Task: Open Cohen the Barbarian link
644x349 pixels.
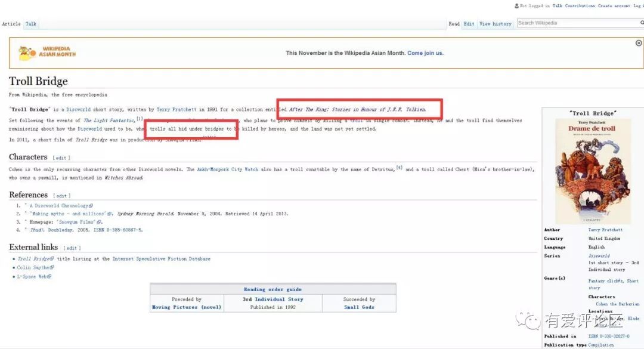Action: click(618, 304)
